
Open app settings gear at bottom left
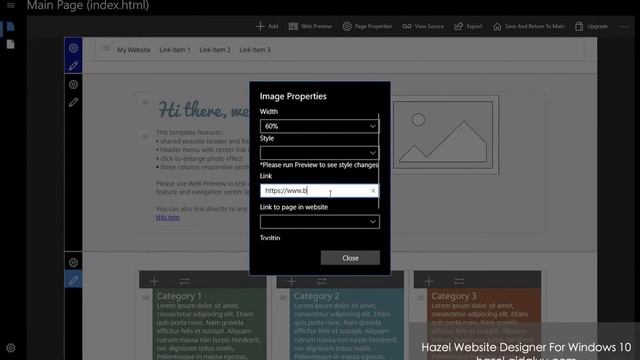click(x=11, y=348)
